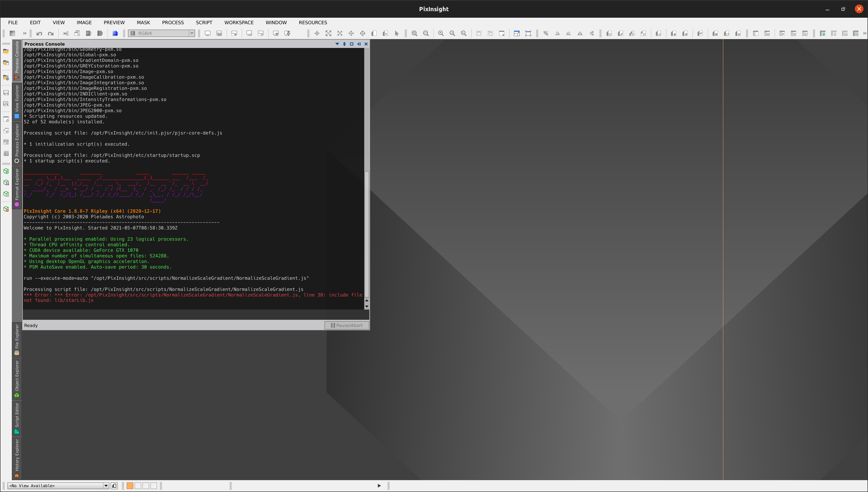The width and height of the screenshot is (868, 492).
Task: Click the Close Window icon in left sidebar
Action: [x=6, y=119]
